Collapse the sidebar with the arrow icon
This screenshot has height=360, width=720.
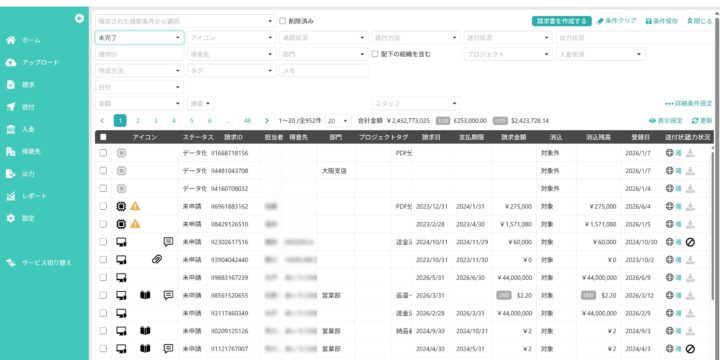pyautogui.click(x=79, y=18)
